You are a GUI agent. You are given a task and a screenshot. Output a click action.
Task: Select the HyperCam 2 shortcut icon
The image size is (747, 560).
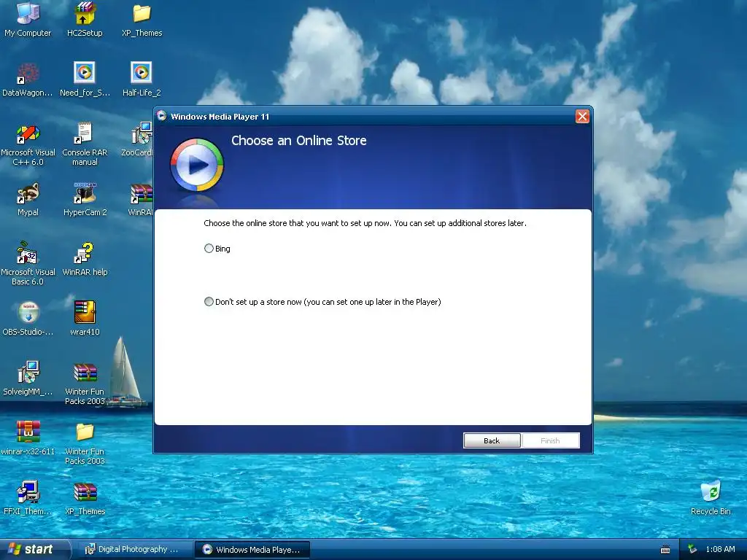pyautogui.click(x=85, y=199)
